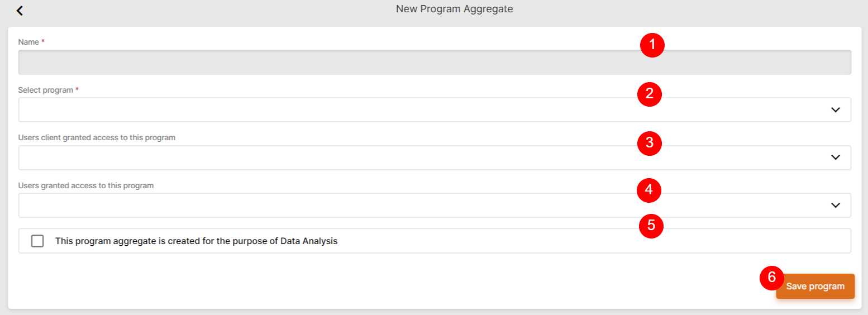Expand the Users client granted access chevron
This screenshot has width=868, height=315.
click(x=836, y=158)
